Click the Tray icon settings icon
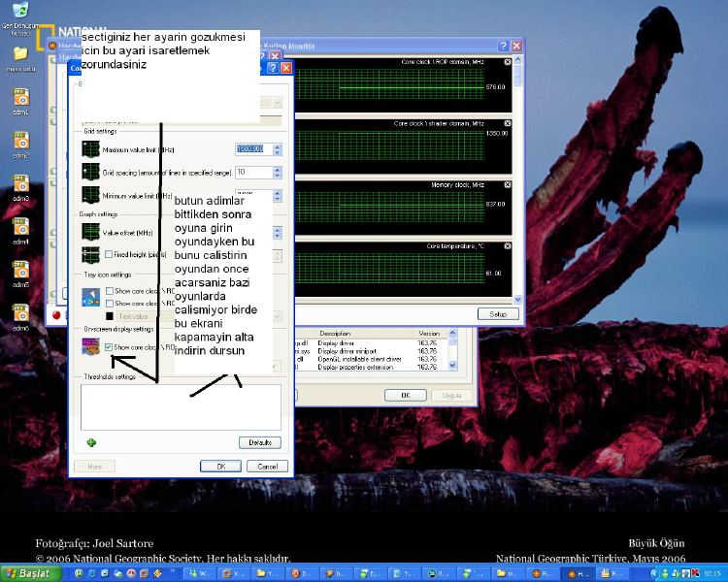Screen dimensions: 728x582 pos(90,297)
